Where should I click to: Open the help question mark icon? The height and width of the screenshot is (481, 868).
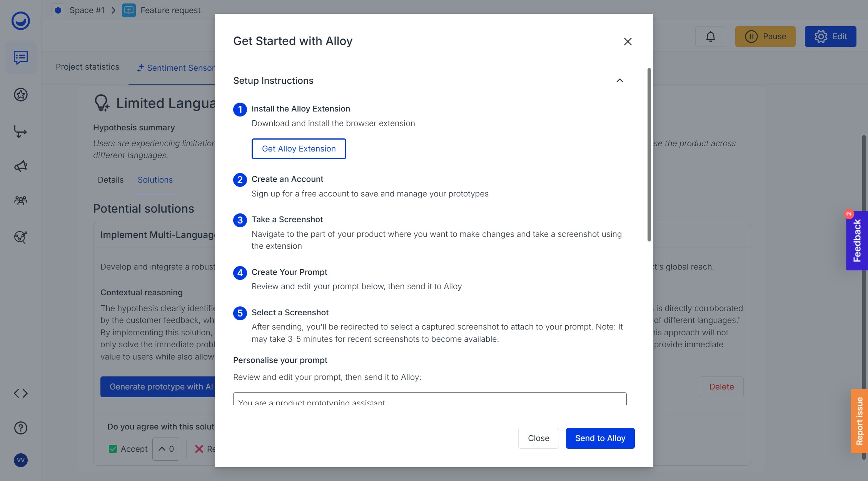21,428
